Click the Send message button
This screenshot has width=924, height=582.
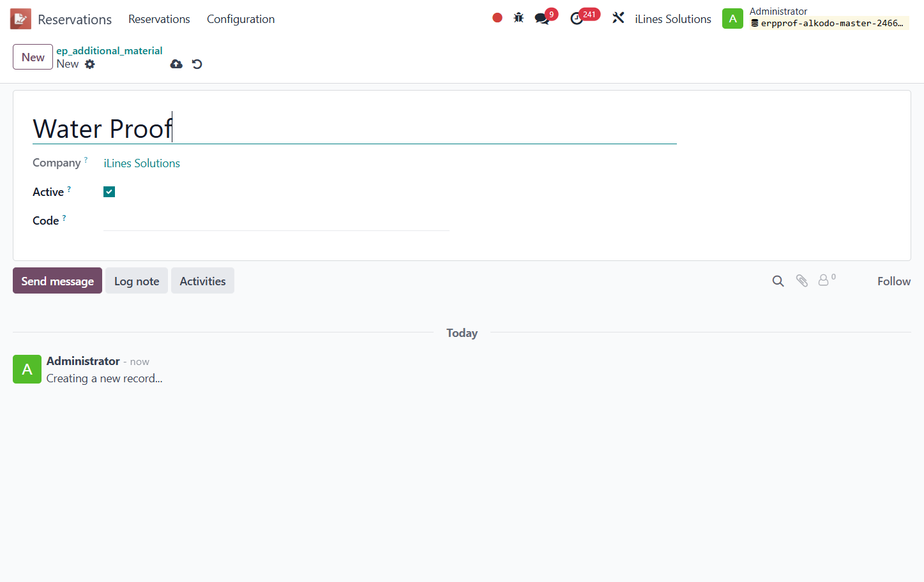(57, 281)
